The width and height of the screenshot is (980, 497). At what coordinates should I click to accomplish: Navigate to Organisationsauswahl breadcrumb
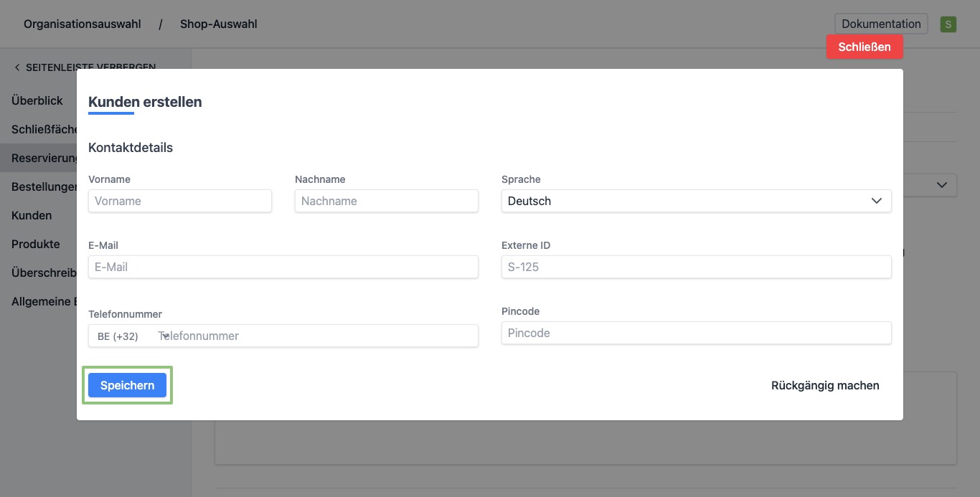coord(81,24)
